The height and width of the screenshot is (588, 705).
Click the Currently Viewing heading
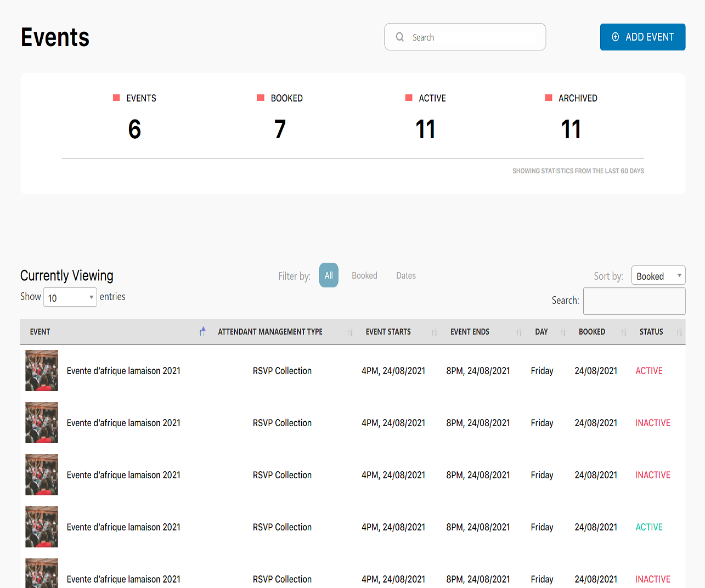[67, 275]
